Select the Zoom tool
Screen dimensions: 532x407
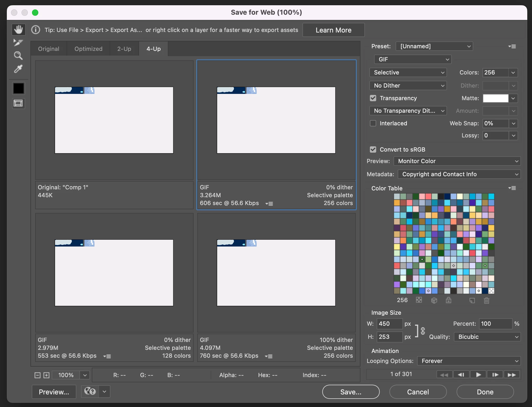point(18,56)
